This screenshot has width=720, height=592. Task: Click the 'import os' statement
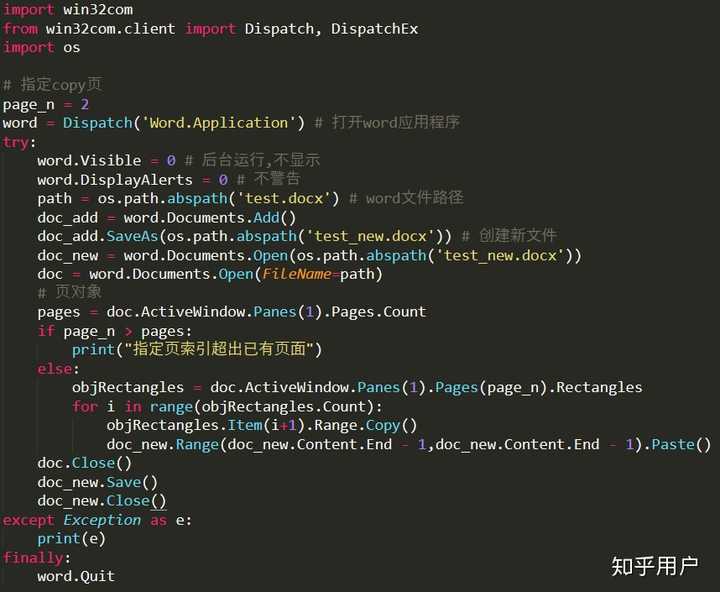[41, 47]
